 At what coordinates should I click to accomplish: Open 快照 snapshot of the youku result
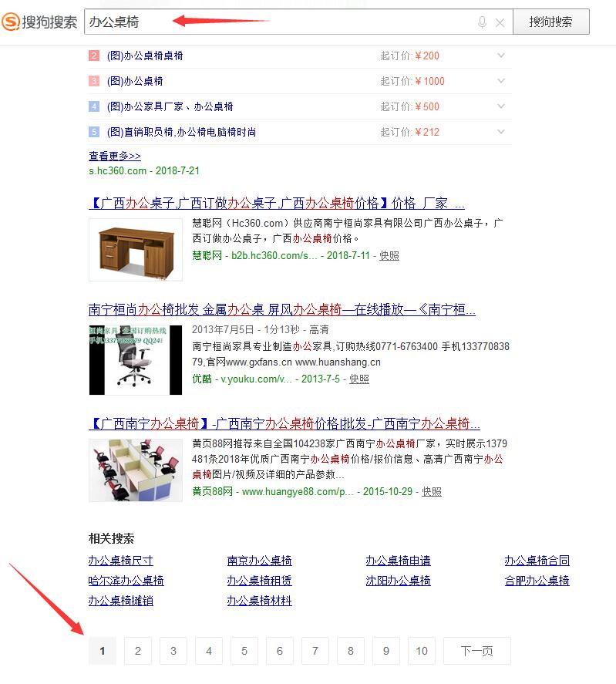coord(359,379)
